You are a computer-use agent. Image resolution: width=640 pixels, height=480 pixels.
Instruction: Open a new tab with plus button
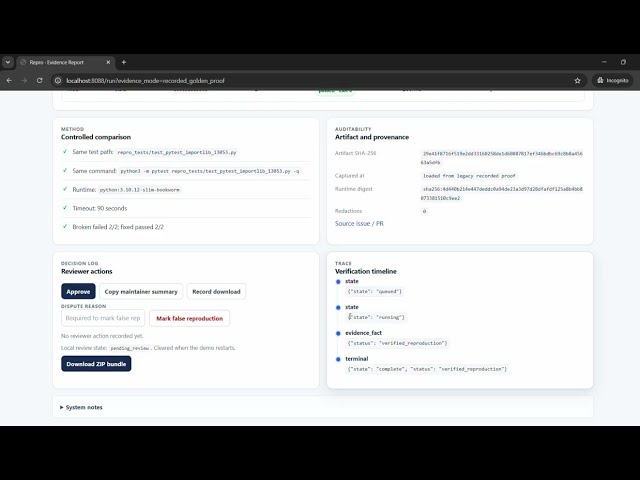tap(124, 62)
